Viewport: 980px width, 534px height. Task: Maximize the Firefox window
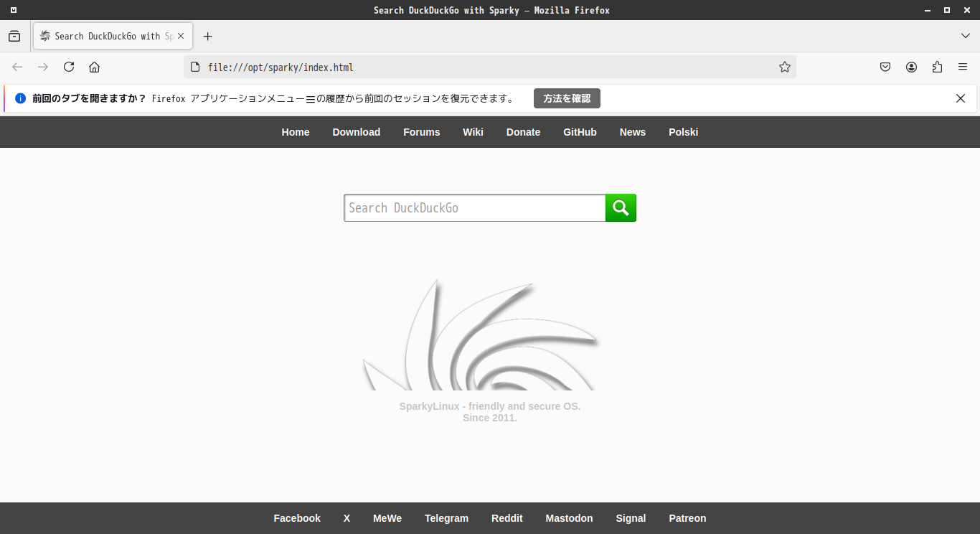[947, 10]
